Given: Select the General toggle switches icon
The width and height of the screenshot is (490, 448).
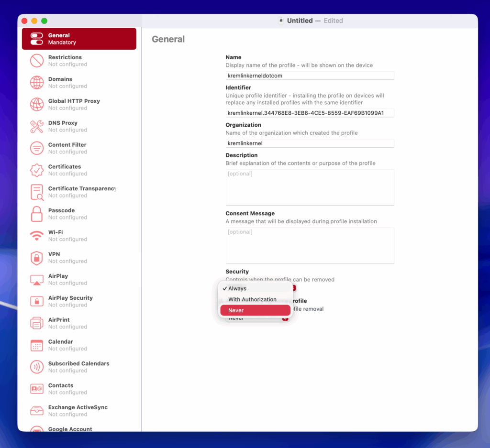Looking at the screenshot, I should click(37, 39).
